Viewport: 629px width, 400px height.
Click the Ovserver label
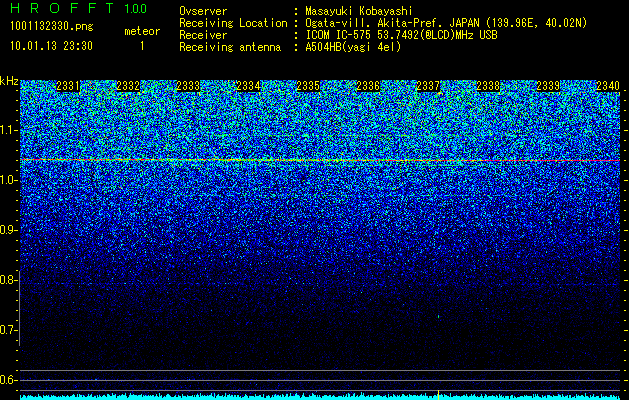(x=203, y=11)
